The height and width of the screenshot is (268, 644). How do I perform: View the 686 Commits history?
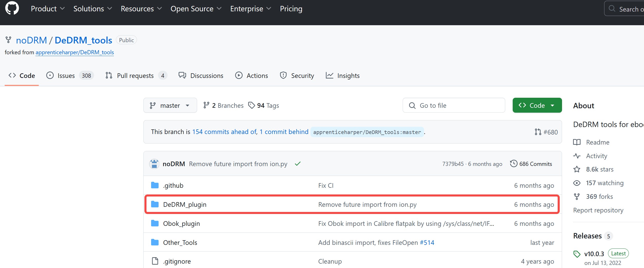click(531, 164)
